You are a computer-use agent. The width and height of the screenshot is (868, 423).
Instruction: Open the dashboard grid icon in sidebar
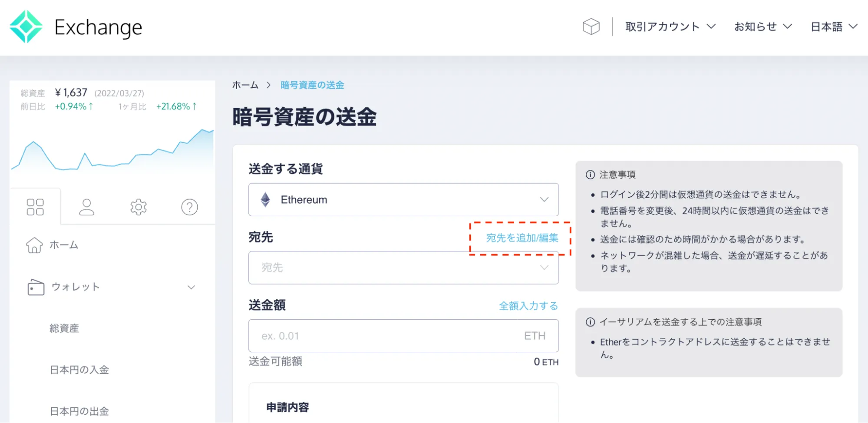point(35,207)
